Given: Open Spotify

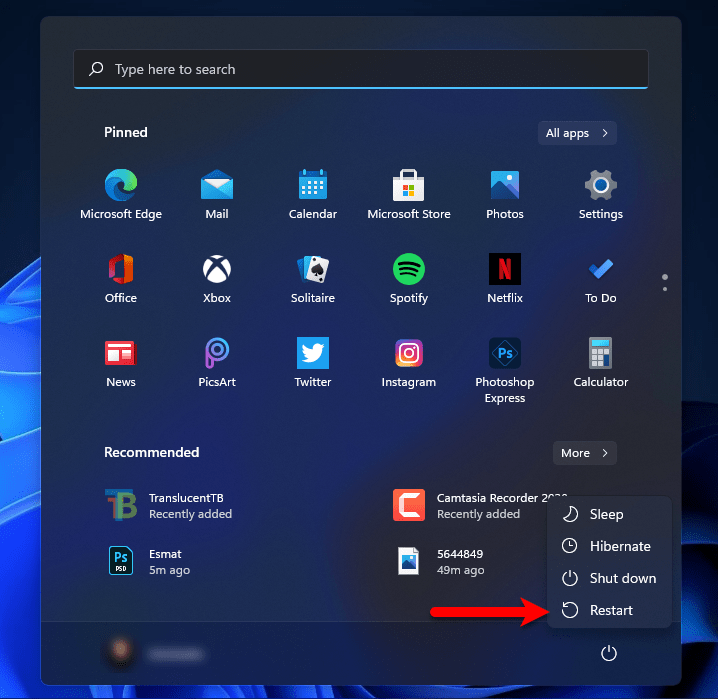Looking at the screenshot, I should coord(408,278).
